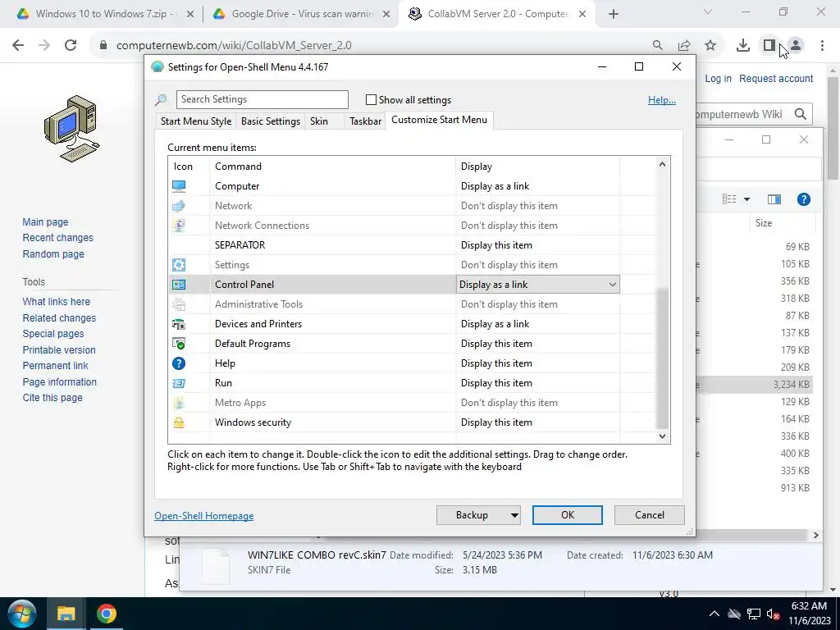
Task: Click the Settings gear row icon
Action: tap(178, 265)
